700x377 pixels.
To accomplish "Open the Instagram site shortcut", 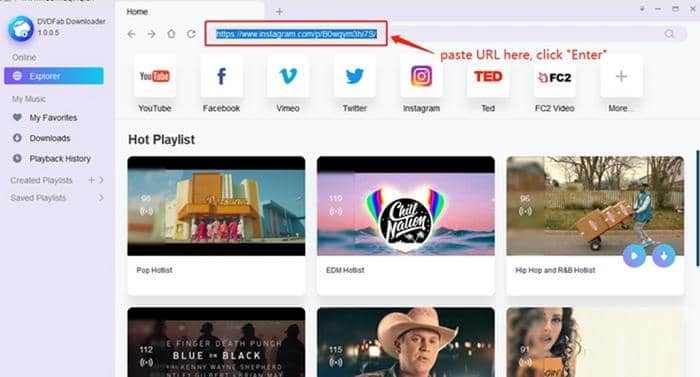I will pos(421,76).
